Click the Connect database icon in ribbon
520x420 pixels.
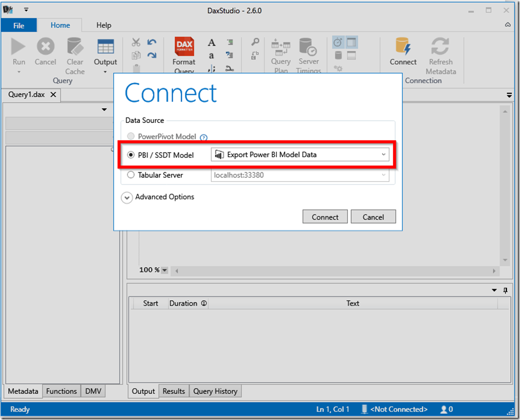click(403, 46)
